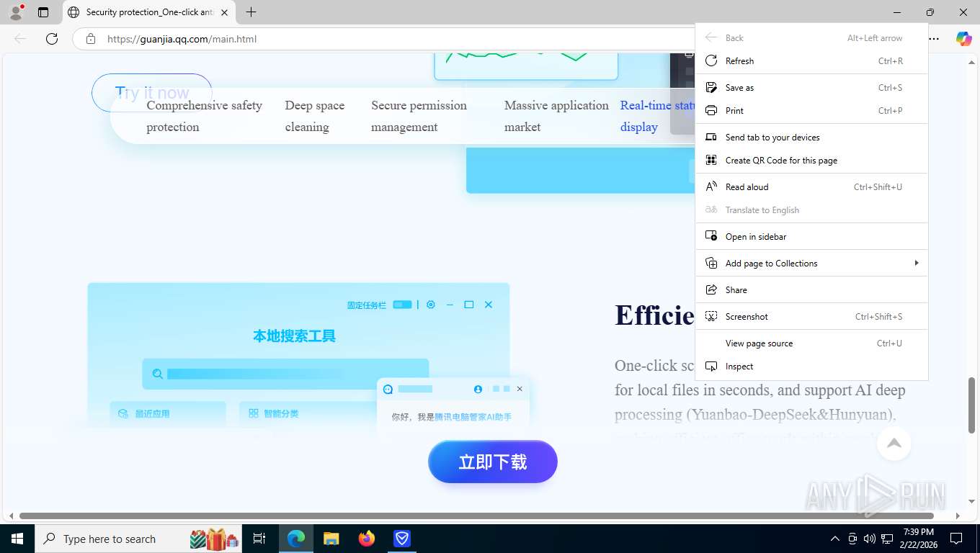Click the vertical page scrollbar thumb
The height and width of the screenshot is (553, 980).
(x=971, y=404)
